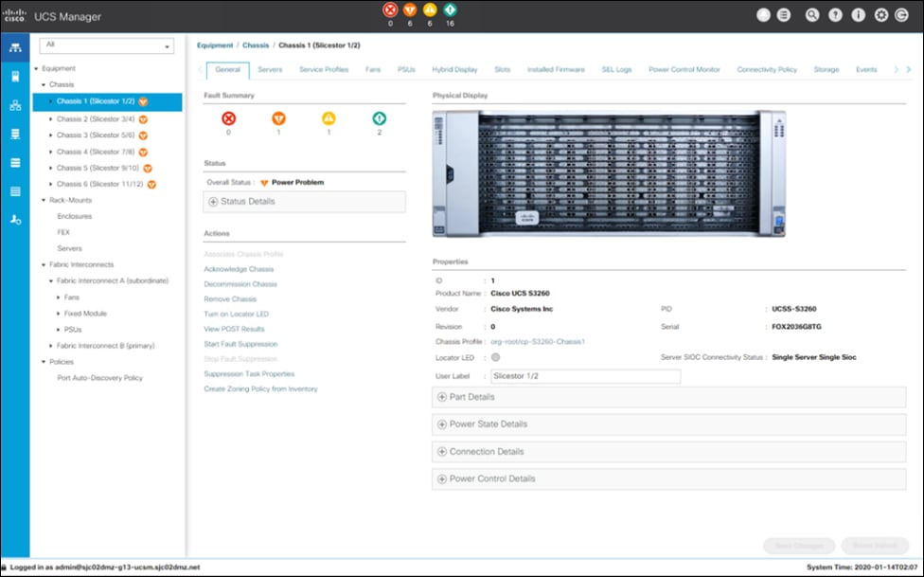Click the Turn on Locator LED link

pos(237,315)
